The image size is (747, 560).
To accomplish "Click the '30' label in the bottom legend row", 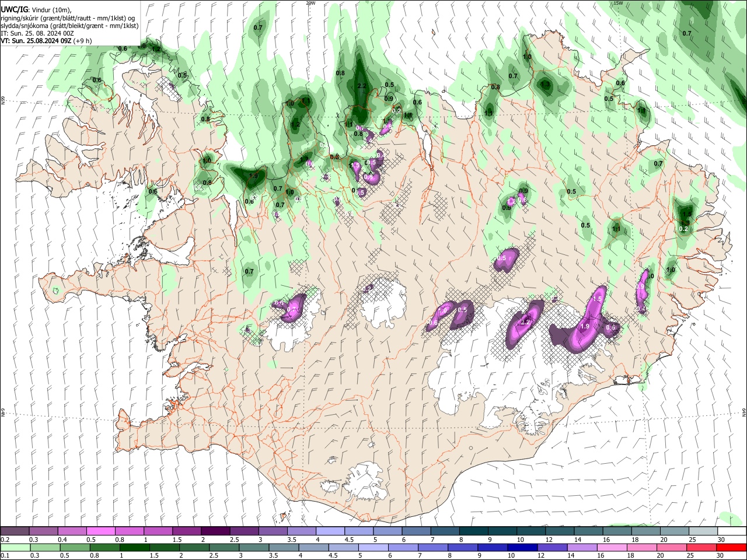I will tap(720, 555).
